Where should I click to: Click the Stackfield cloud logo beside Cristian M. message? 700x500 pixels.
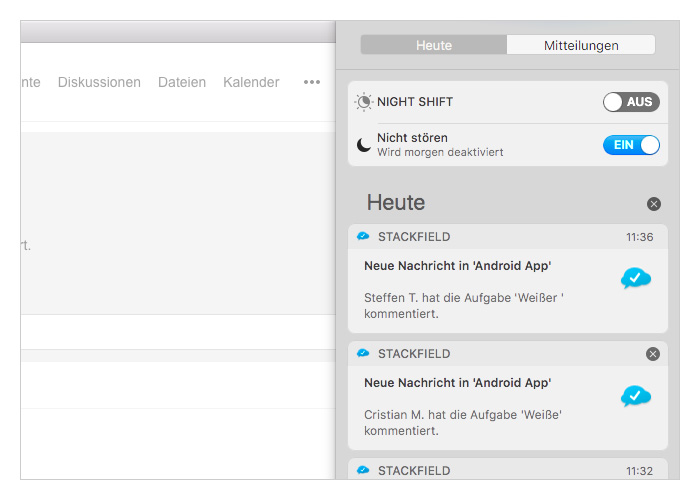click(636, 396)
